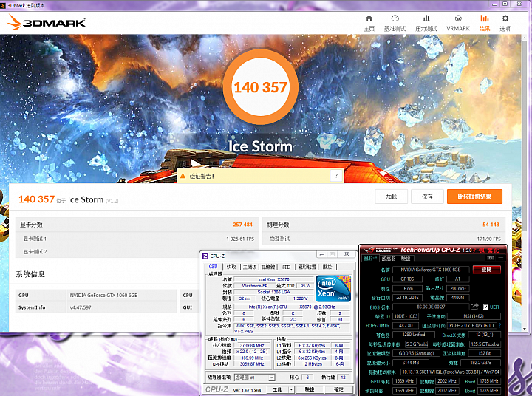Click the physics score value 54 148
The image size is (532, 396).
point(491,225)
